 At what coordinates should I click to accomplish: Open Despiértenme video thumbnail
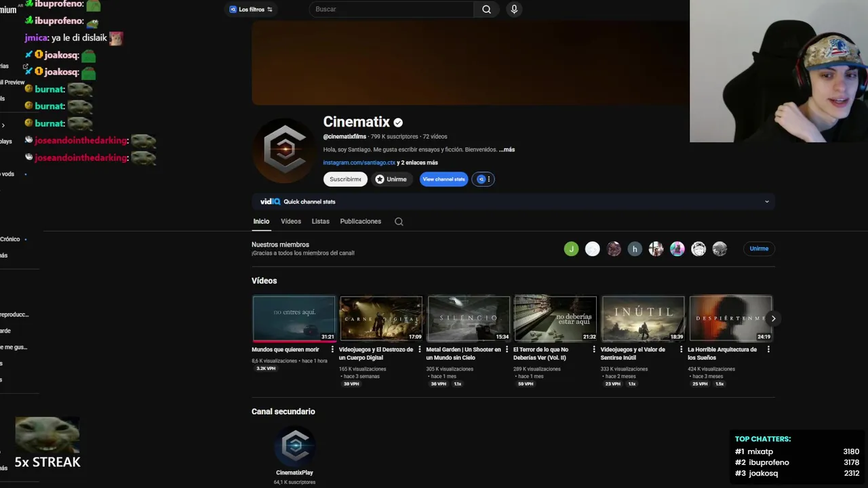(x=730, y=319)
